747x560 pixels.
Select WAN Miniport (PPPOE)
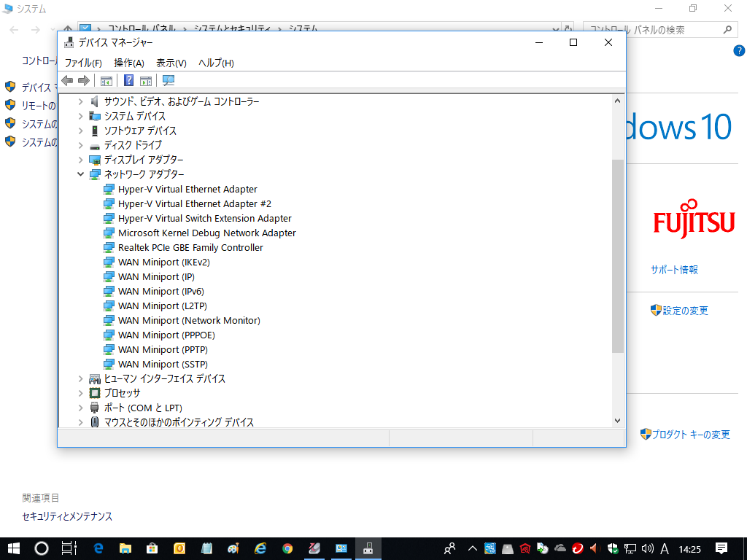[167, 335]
